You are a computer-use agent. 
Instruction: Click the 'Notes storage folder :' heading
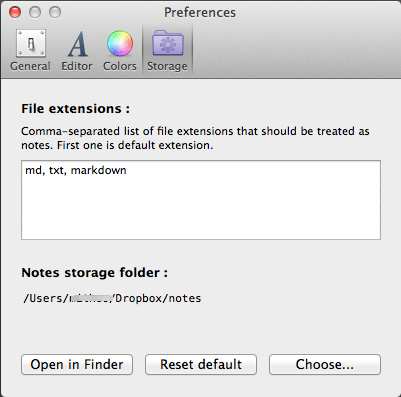[x=95, y=273]
